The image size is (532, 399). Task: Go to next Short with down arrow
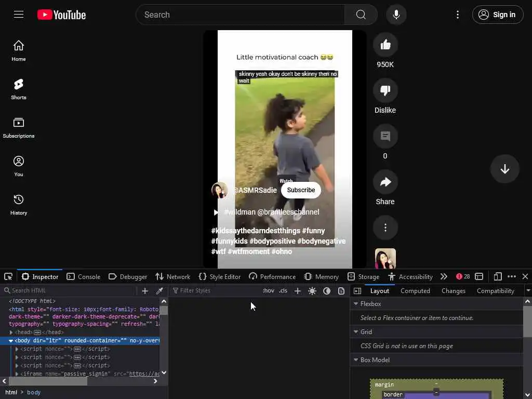pos(504,169)
